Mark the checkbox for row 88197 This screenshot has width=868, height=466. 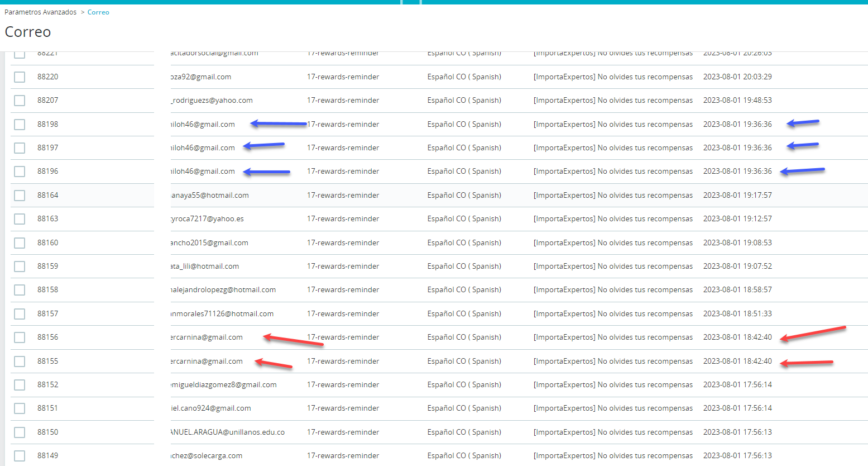click(x=20, y=148)
